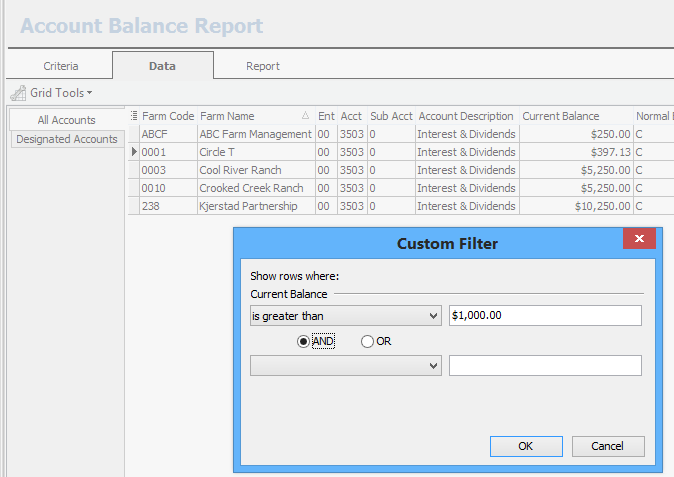Close the Custom Filter dialog
The image size is (674, 477).
click(x=638, y=240)
